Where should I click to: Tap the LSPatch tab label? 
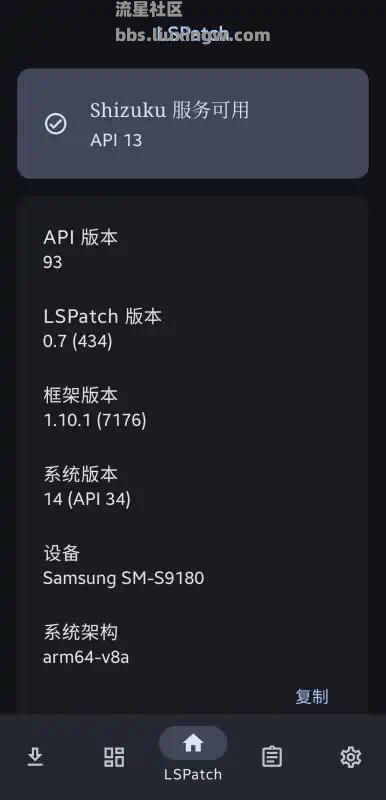click(193, 774)
